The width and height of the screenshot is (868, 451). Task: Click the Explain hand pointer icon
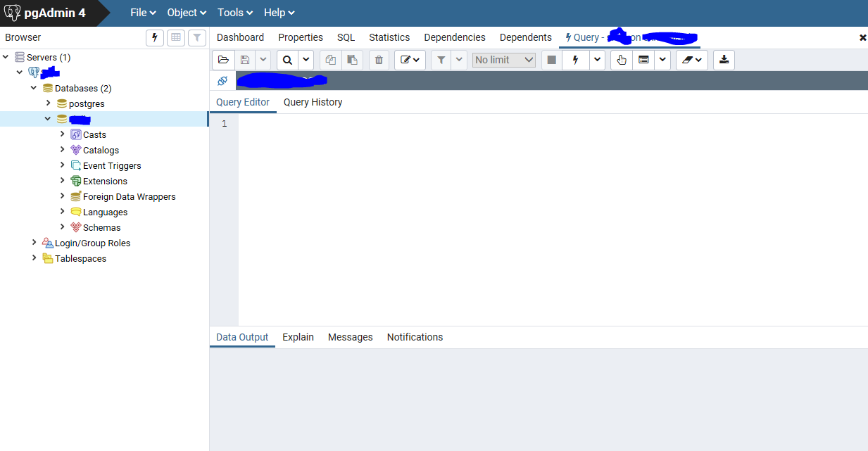[622, 60]
